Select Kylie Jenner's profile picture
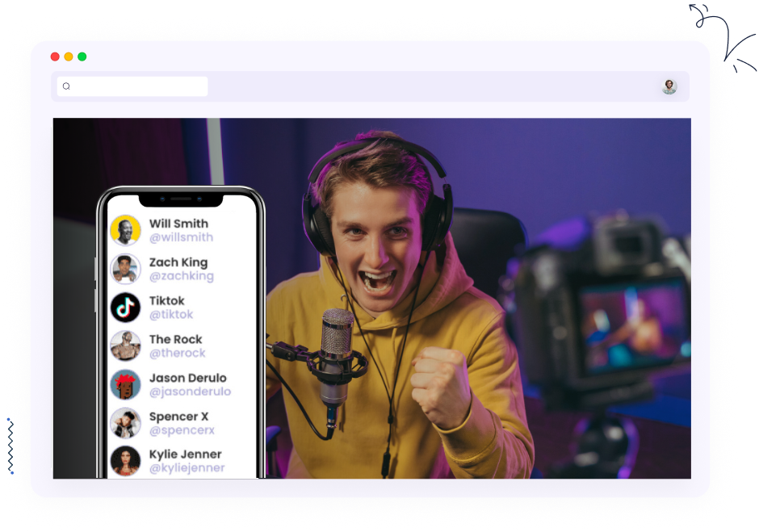 (x=126, y=461)
